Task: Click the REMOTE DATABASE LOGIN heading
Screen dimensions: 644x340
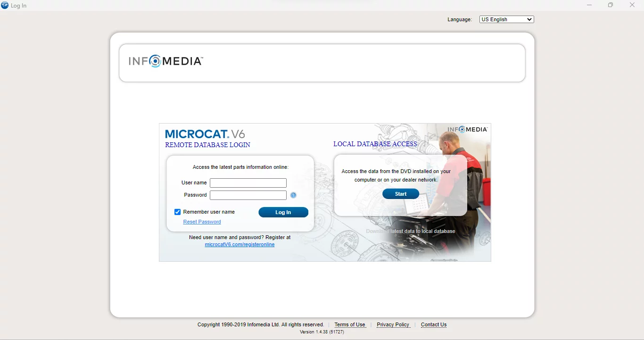Action: 207,145
